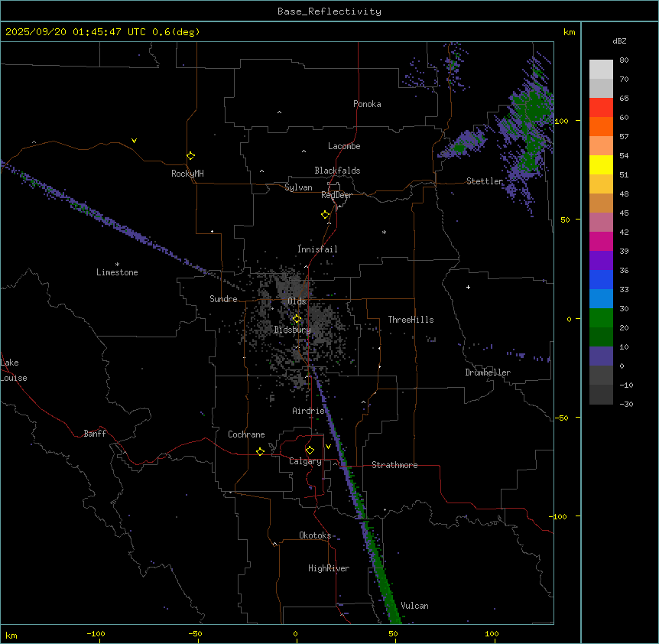Image resolution: width=659 pixels, height=644 pixels.
Task: Click the Ponoka city label
Action: click(367, 104)
